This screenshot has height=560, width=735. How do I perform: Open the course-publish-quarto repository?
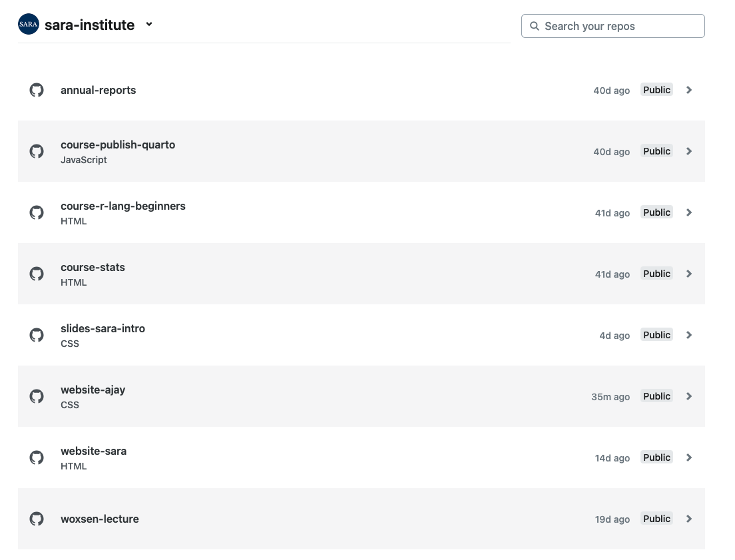118,144
